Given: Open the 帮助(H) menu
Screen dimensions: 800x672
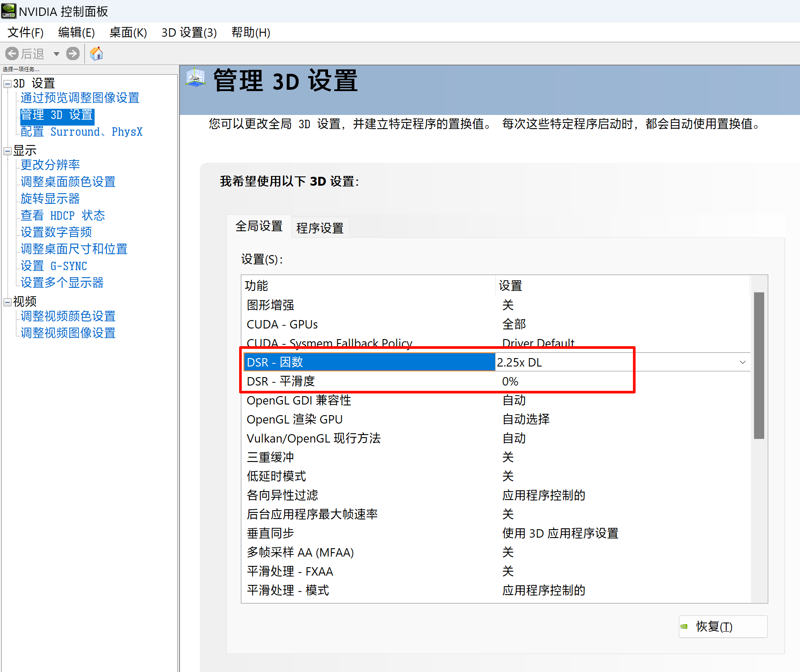Looking at the screenshot, I should [251, 32].
